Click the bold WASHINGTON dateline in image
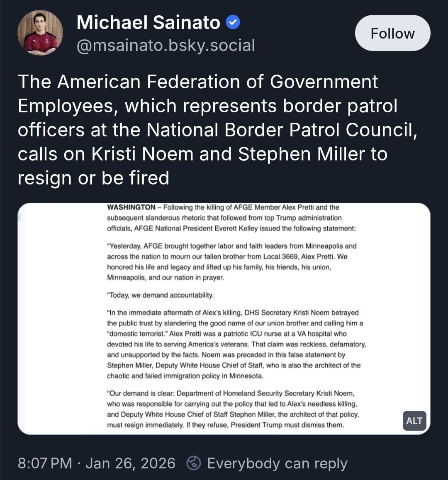Screen dimensions: 448x480 pyautogui.click(x=131, y=207)
